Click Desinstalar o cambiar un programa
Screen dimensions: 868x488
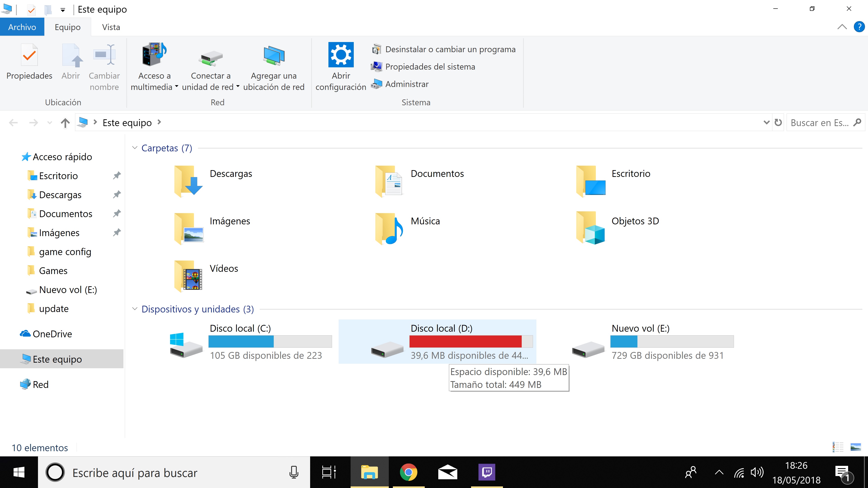(x=443, y=49)
